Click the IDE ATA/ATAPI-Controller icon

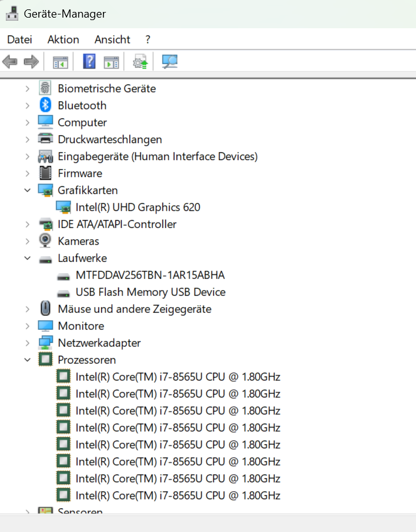(45, 224)
